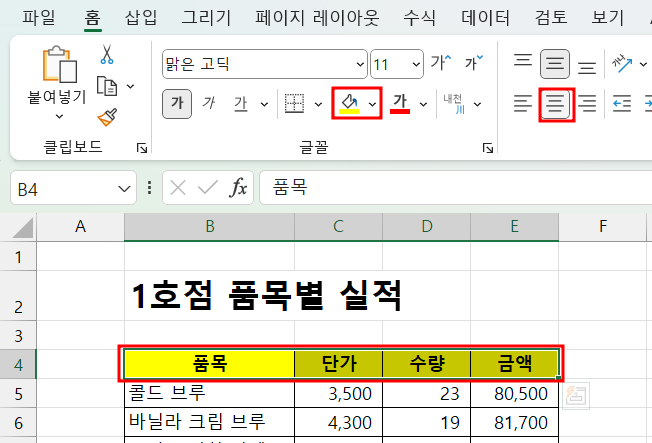
Task: Select the title cell 1호점 품목별 실적
Action: pyautogui.click(x=266, y=296)
